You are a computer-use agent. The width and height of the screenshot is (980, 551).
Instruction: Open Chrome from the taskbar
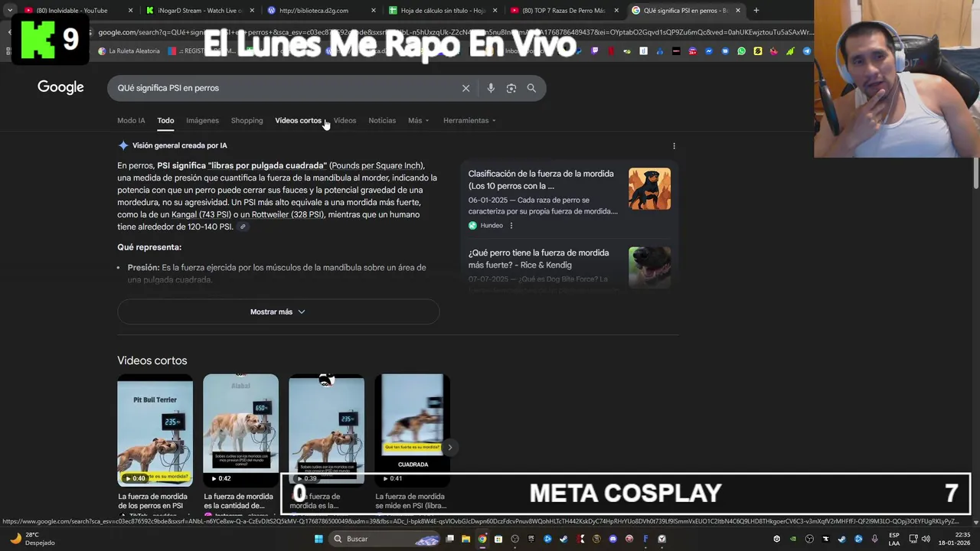tap(482, 539)
